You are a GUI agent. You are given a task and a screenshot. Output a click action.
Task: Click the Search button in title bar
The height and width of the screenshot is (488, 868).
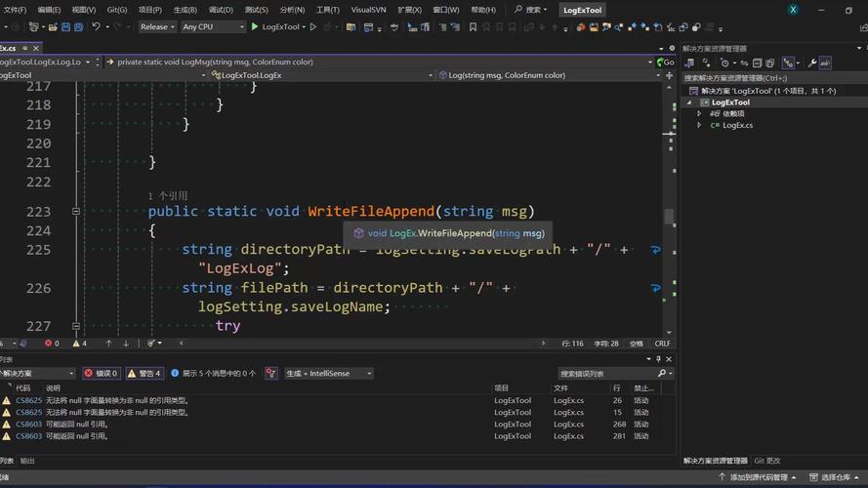pyautogui.click(x=530, y=10)
